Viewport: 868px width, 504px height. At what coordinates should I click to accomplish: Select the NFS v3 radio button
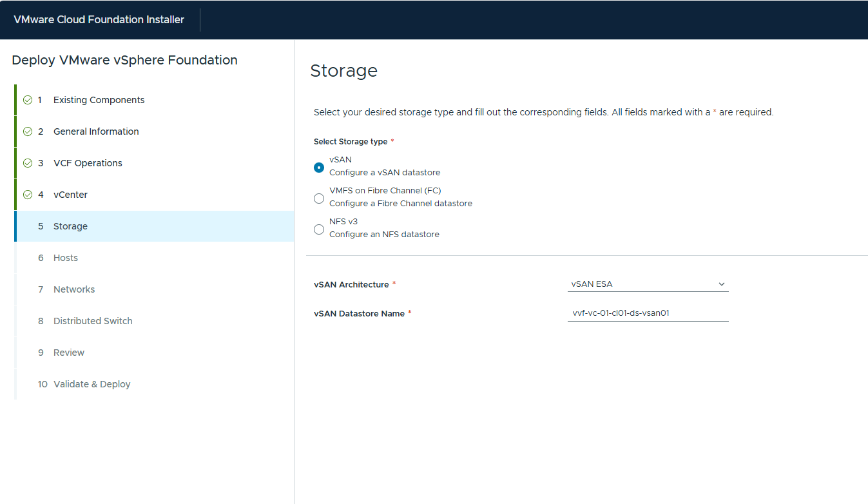coord(319,229)
